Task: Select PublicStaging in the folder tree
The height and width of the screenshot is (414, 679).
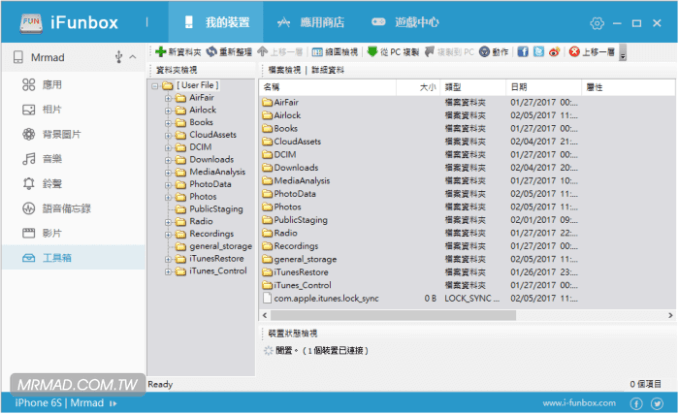Action: click(216, 209)
